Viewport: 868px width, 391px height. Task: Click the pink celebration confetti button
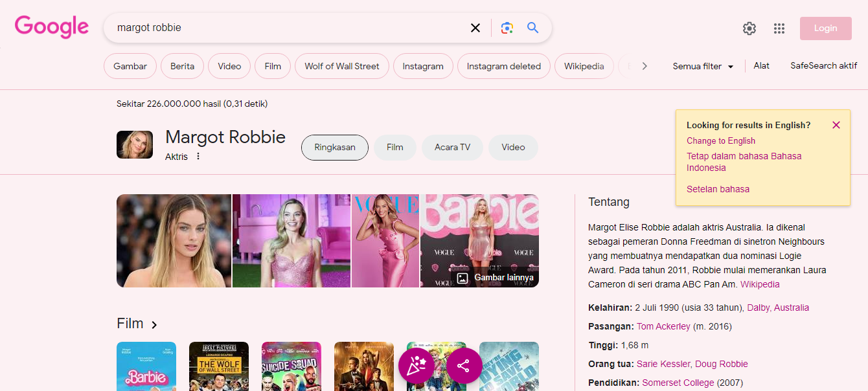(x=417, y=366)
